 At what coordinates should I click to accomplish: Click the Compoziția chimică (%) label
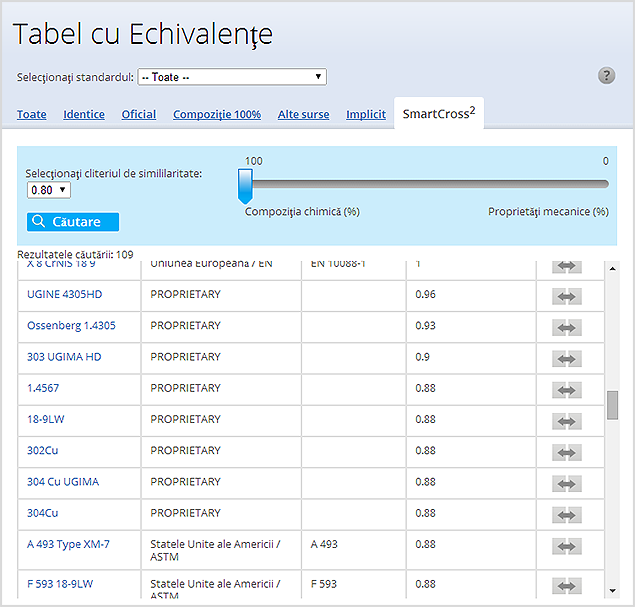302,212
